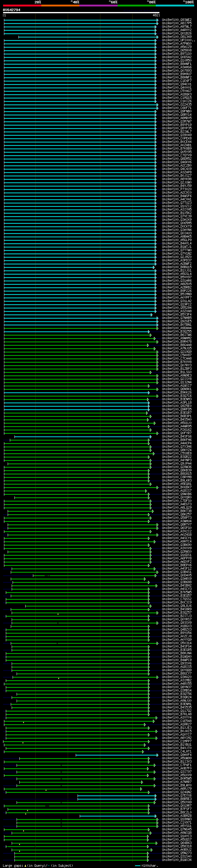Select hit label UniRef100_Q117Q2

pyautogui.click(x=177, y=711)
